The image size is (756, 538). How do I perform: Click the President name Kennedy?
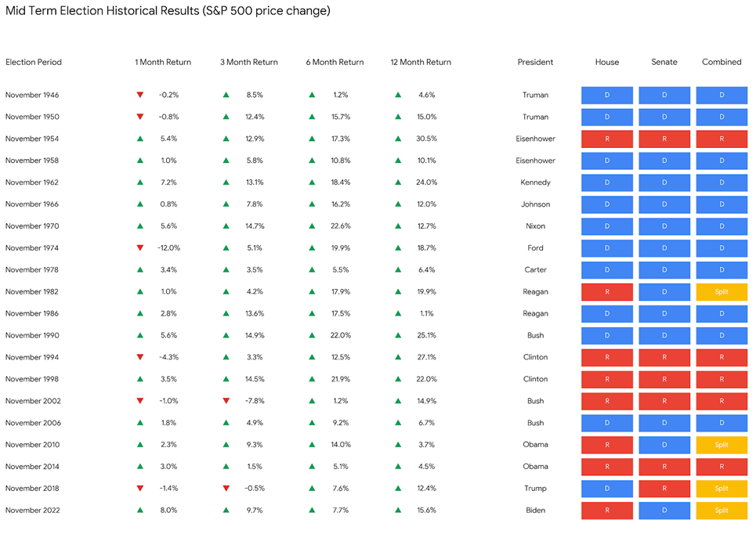[x=535, y=182]
